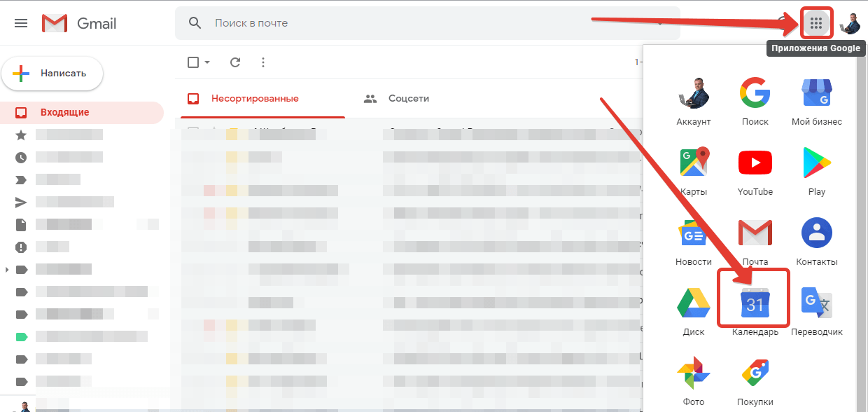Switch to the Соцсети tab

point(397,99)
